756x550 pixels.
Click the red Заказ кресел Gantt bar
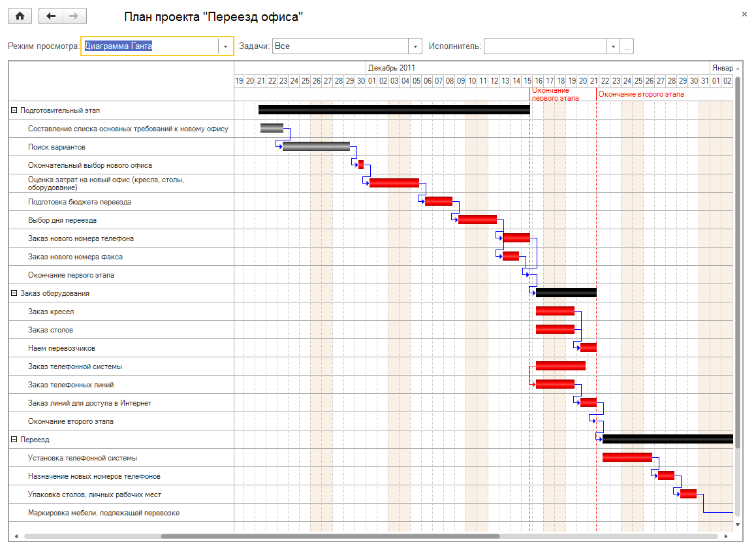555,311
